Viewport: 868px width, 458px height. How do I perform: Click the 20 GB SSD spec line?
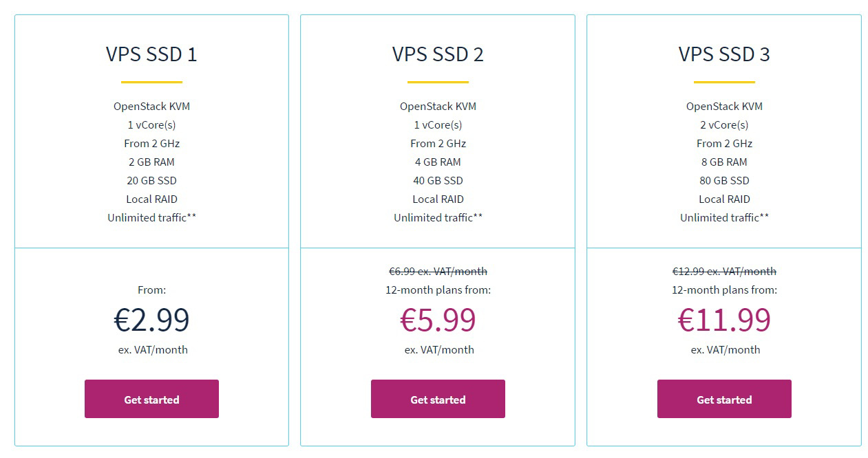point(151,180)
